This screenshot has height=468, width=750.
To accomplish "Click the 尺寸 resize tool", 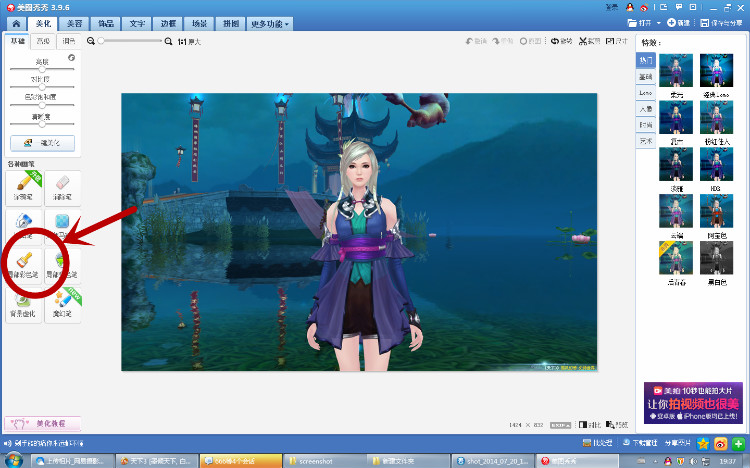I will [x=617, y=41].
